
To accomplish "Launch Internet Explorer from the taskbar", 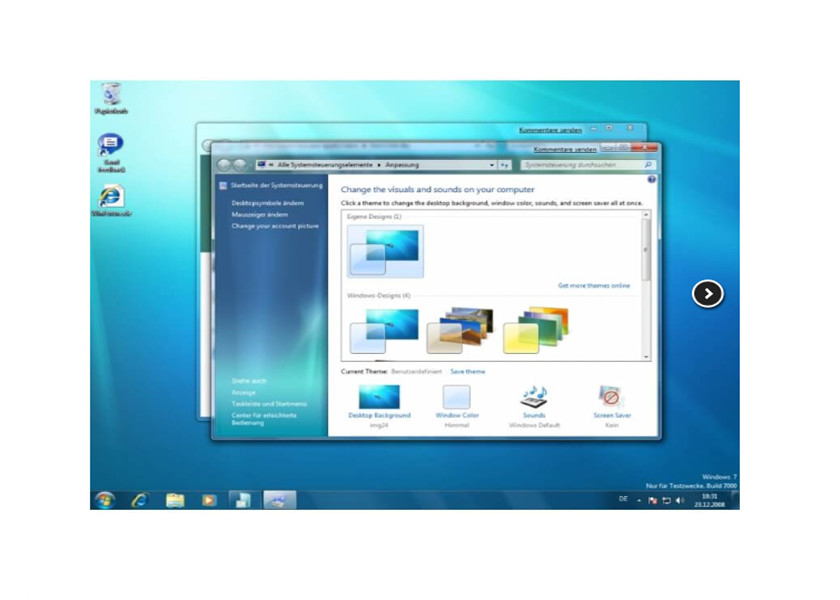I will coord(140,499).
